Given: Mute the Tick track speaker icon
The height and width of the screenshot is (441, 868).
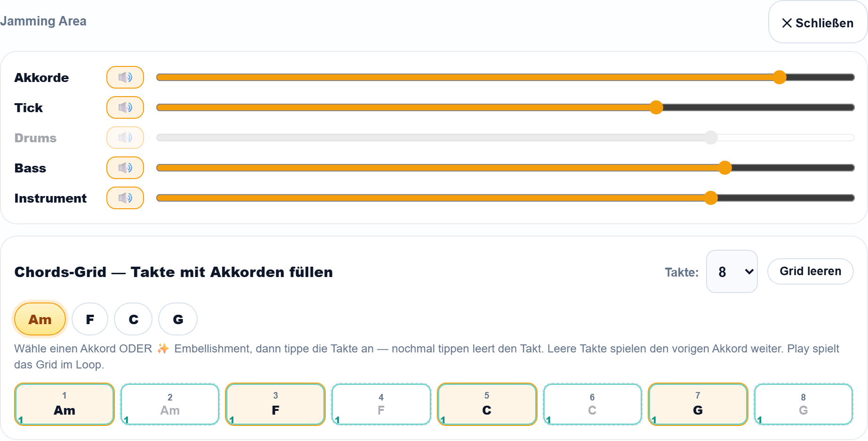Looking at the screenshot, I should pos(125,107).
